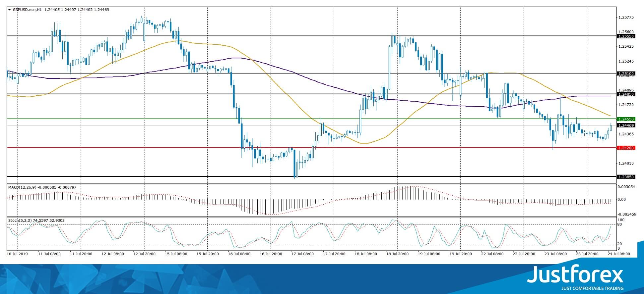
Task: Click the 18 Jul 08:00 time label
Action: click(366, 254)
